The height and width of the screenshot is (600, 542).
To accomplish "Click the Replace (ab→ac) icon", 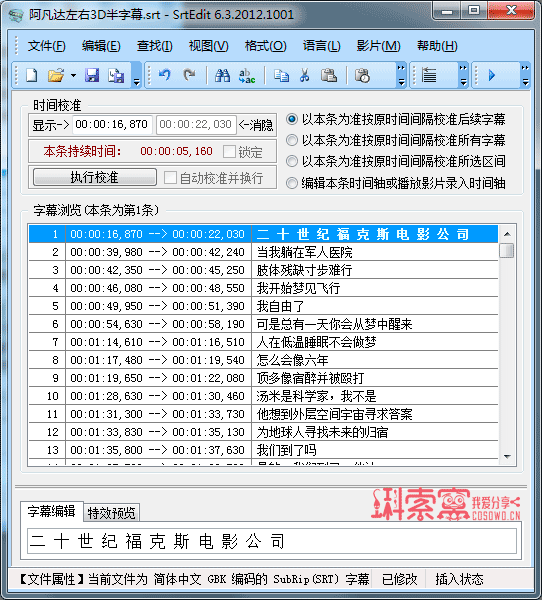I will 247,75.
